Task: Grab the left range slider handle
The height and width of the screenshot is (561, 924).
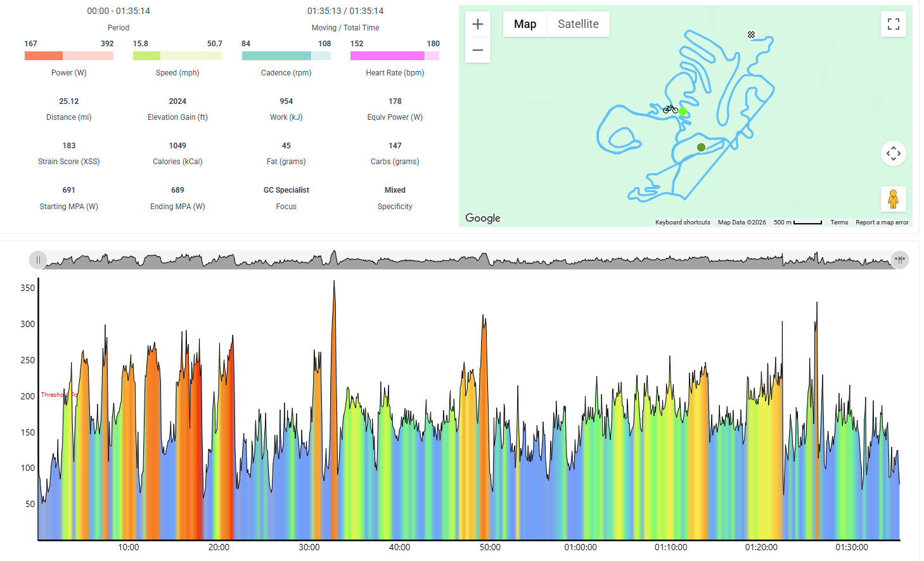Action: tap(38, 260)
